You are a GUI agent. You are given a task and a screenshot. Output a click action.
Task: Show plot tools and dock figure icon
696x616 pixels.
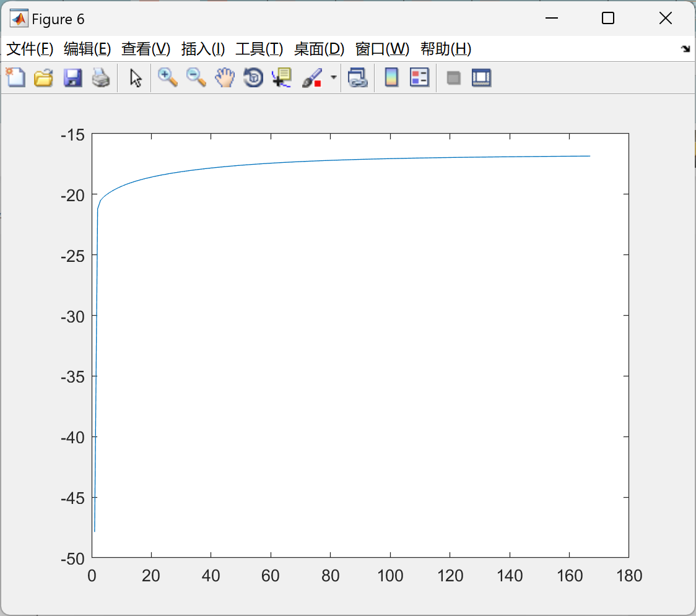coord(482,77)
